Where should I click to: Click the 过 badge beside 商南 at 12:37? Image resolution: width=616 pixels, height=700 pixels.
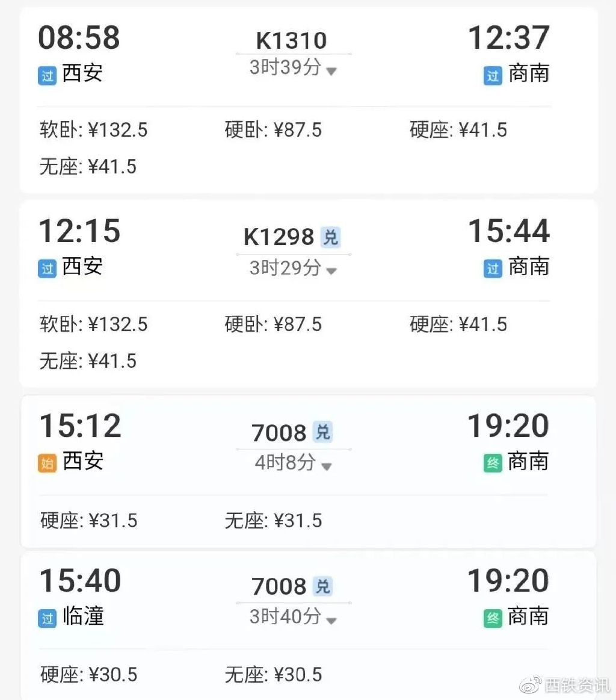pyautogui.click(x=493, y=75)
